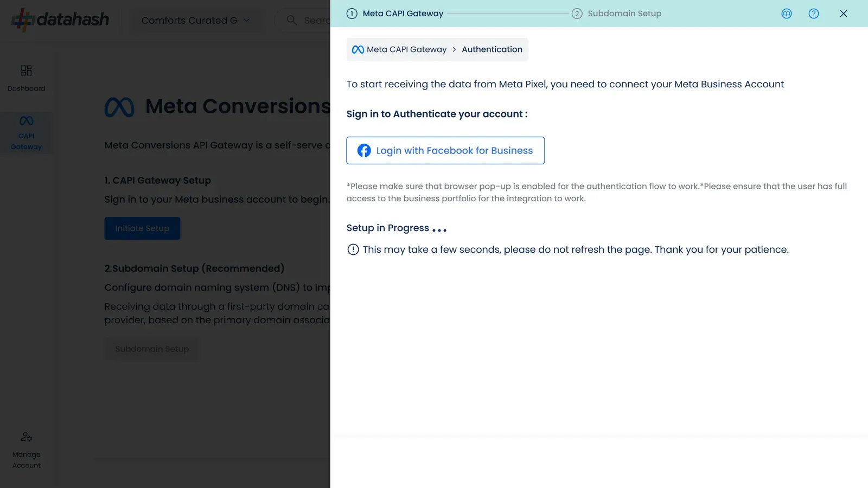Click the Datahash logo

pyautogui.click(x=60, y=20)
